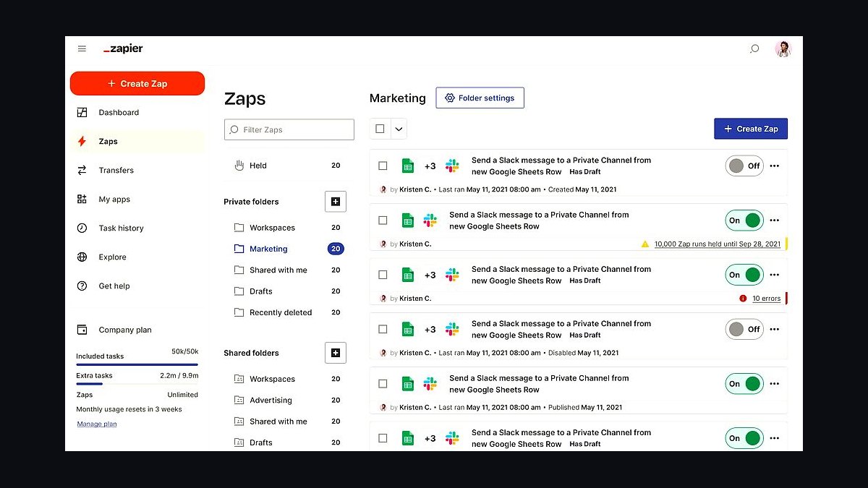Open more options for the Disabled May 11 Zap
Image resolution: width=868 pixels, height=488 pixels.
(775, 329)
